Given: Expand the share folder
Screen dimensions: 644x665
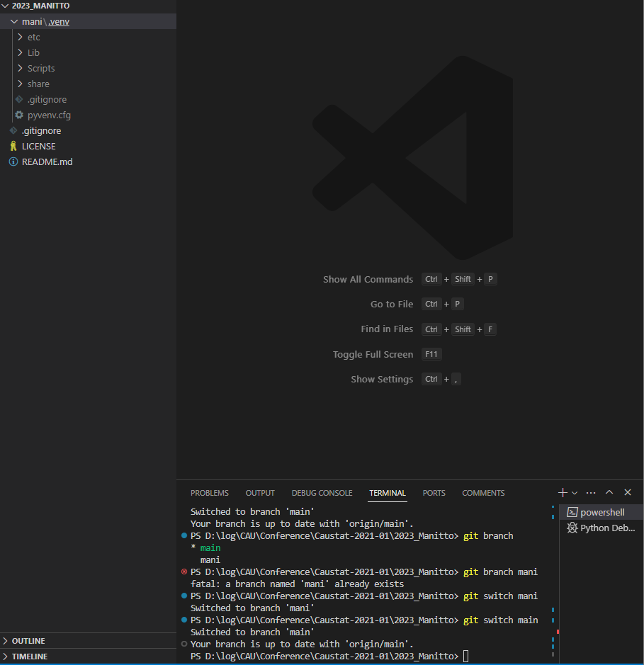Looking at the screenshot, I should [20, 84].
